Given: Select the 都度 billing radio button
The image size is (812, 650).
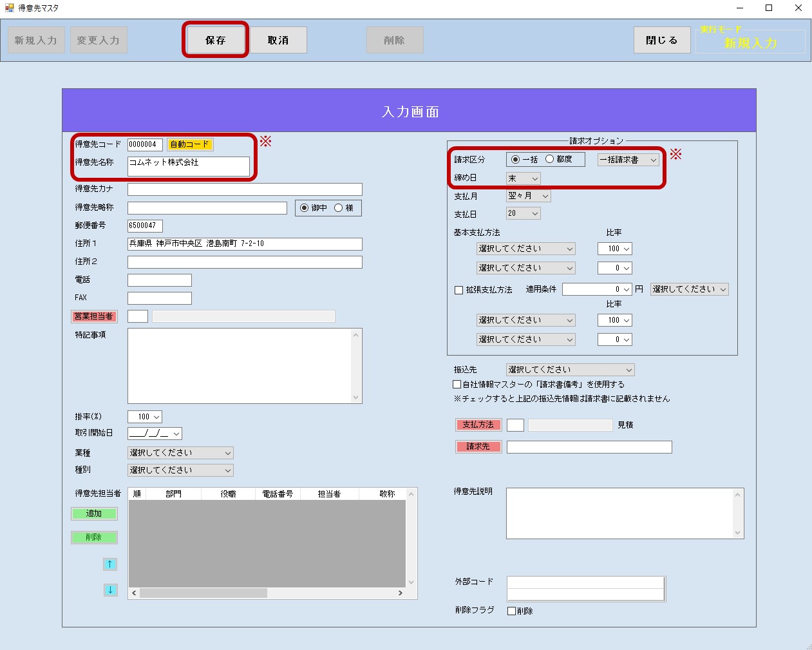Looking at the screenshot, I should click(x=549, y=159).
